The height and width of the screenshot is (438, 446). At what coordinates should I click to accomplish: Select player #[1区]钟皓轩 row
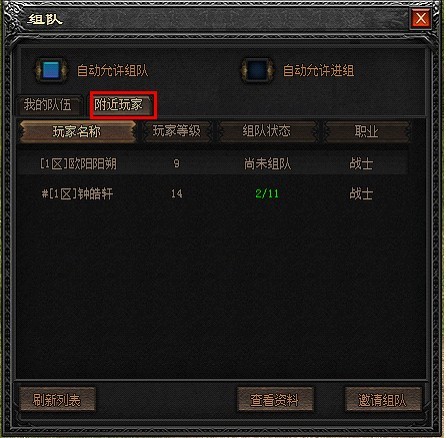pyautogui.click(x=213, y=194)
